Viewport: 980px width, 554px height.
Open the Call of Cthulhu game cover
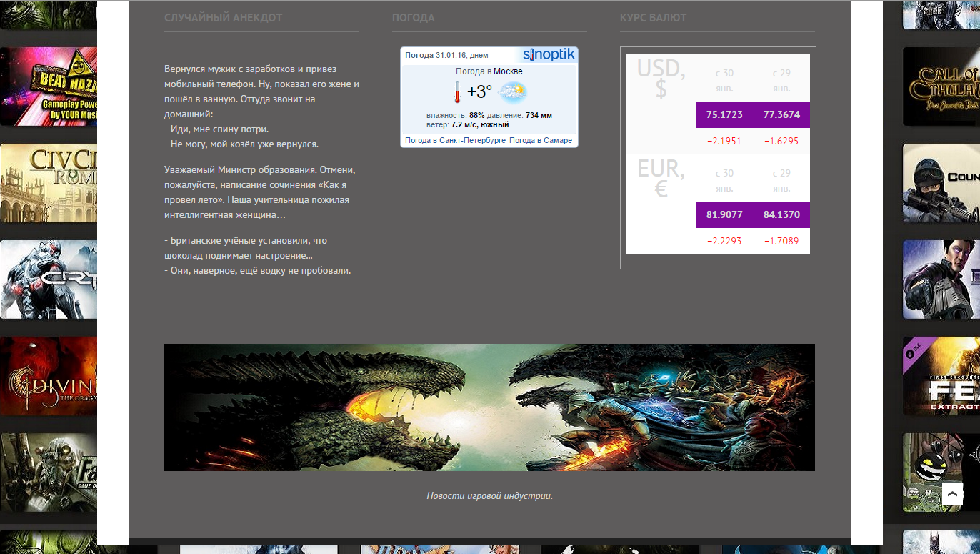click(941, 86)
